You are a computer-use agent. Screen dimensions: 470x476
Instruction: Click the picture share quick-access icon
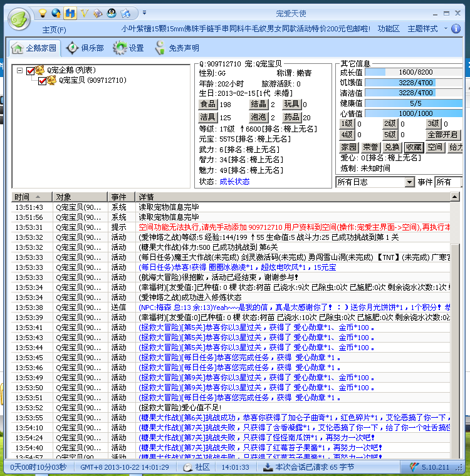click(x=125, y=13)
